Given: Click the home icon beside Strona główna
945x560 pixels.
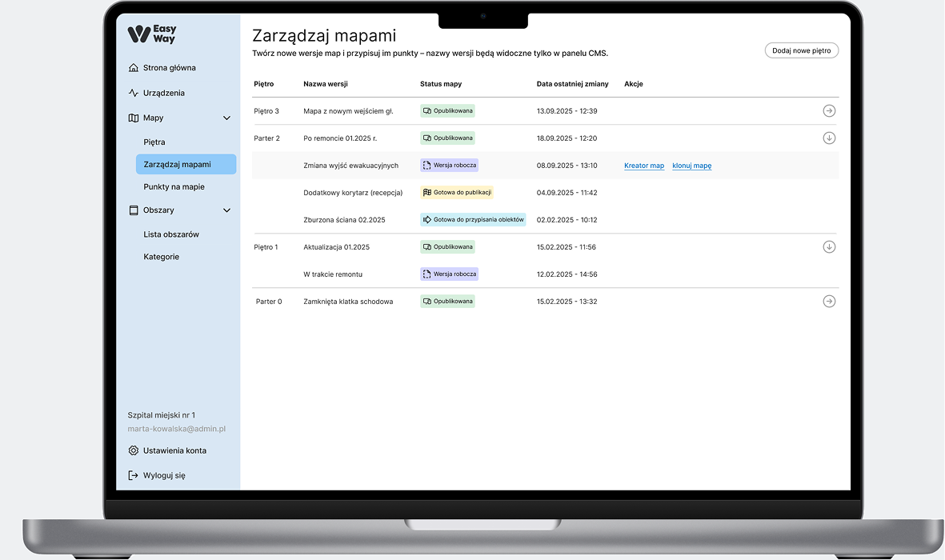Looking at the screenshot, I should click(134, 68).
